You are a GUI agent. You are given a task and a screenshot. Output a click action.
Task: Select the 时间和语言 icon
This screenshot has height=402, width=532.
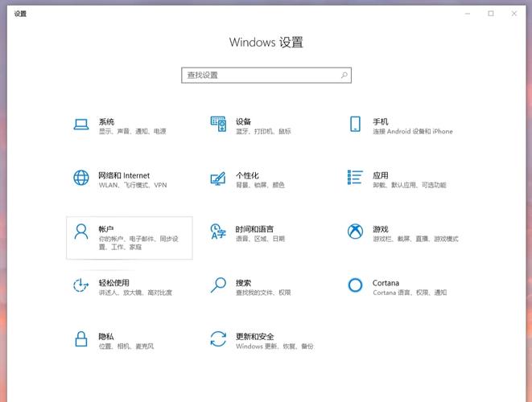(x=218, y=232)
